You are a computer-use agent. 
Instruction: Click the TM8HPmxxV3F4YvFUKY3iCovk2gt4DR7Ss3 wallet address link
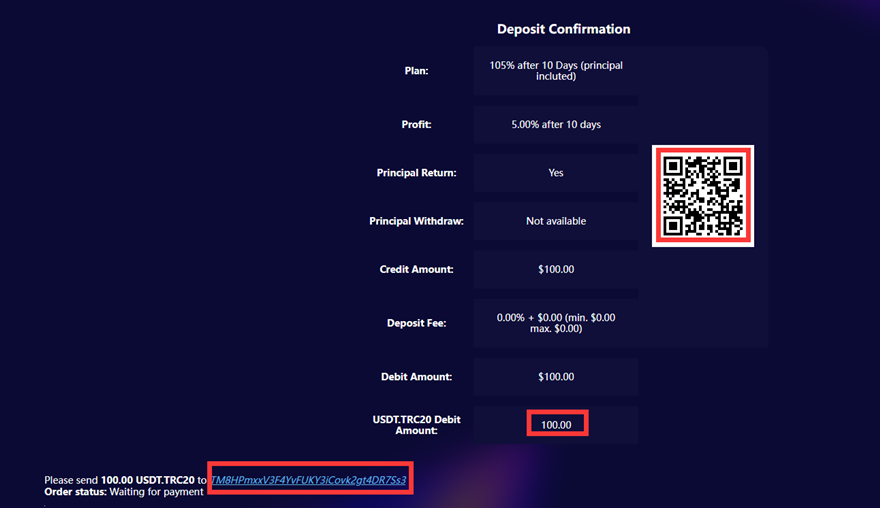pos(308,480)
